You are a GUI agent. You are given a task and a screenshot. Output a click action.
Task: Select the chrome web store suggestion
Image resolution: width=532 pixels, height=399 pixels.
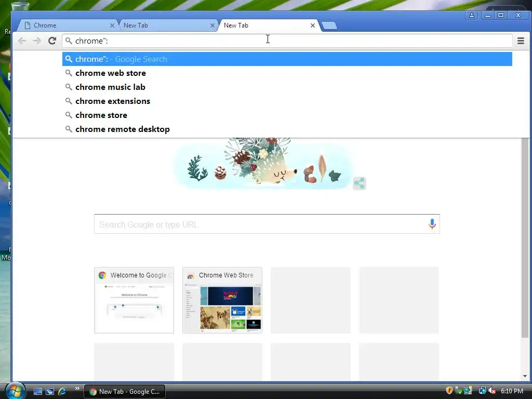pyautogui.click(x=287, y=73)
